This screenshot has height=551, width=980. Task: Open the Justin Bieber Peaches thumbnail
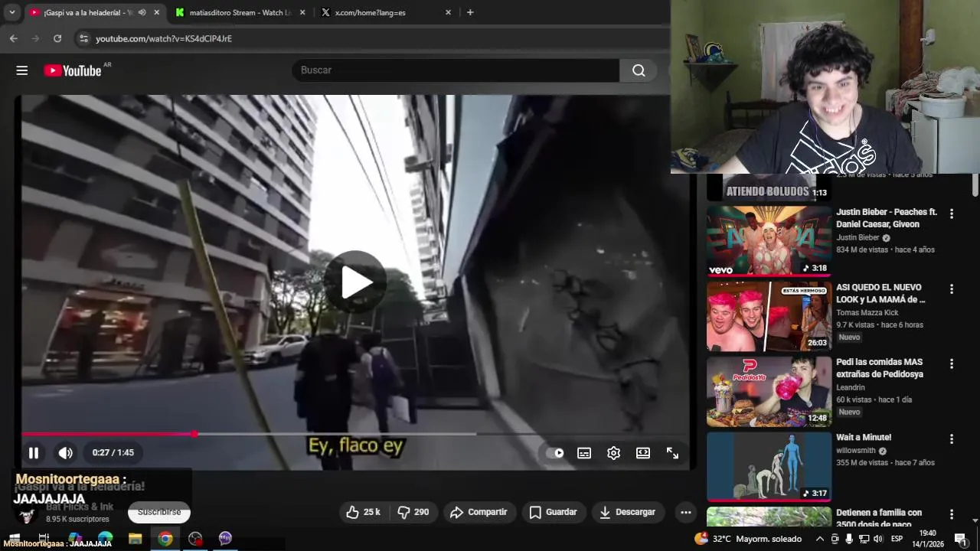769,240
